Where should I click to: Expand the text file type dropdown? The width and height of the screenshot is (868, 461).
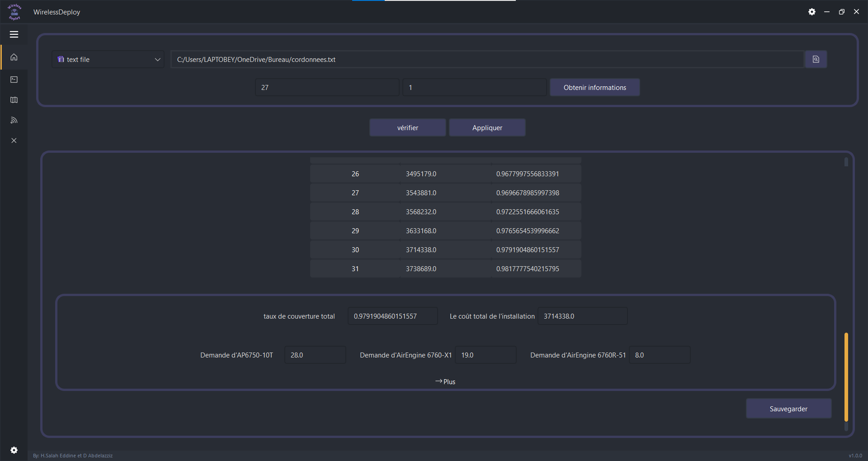(x=108, y=59)
